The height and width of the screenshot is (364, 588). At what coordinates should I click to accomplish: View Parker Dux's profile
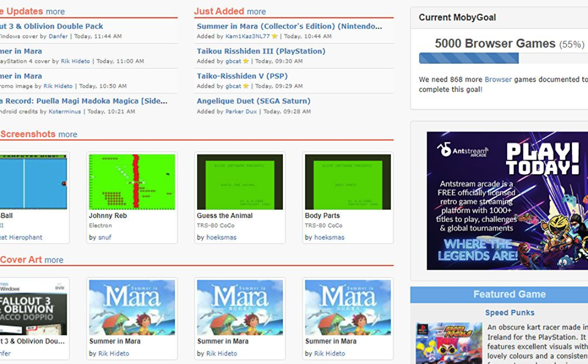pyautogui.click(x=241, y=111)
